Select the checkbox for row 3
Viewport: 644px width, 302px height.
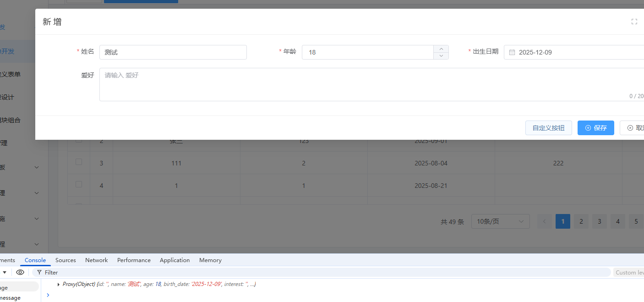tap(79, 162)
